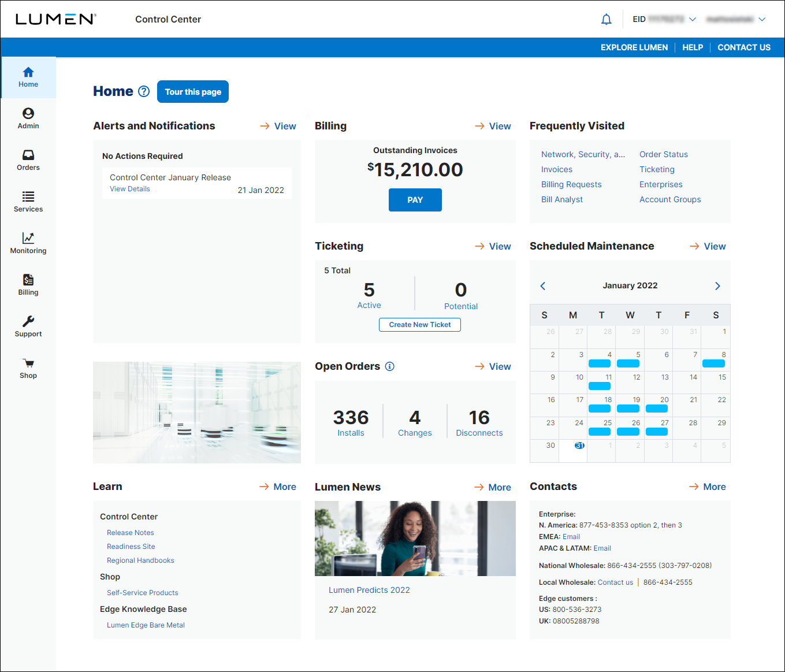Click the Tour this page button

193,92
